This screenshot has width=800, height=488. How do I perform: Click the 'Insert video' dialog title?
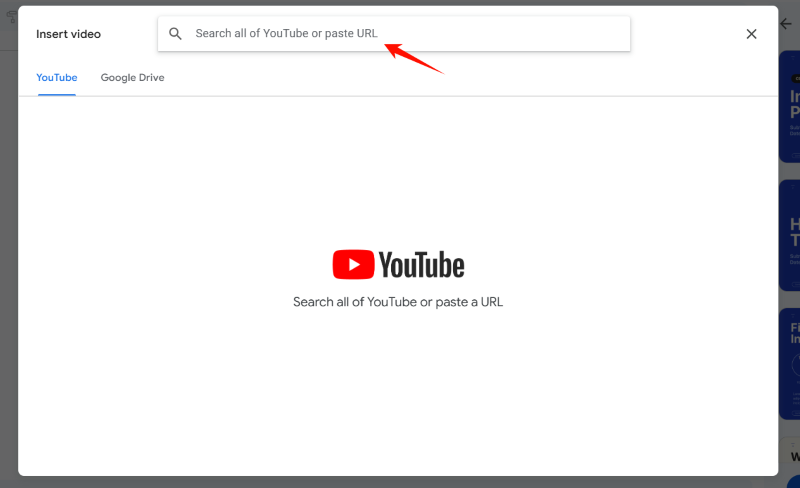coord(68,34)
